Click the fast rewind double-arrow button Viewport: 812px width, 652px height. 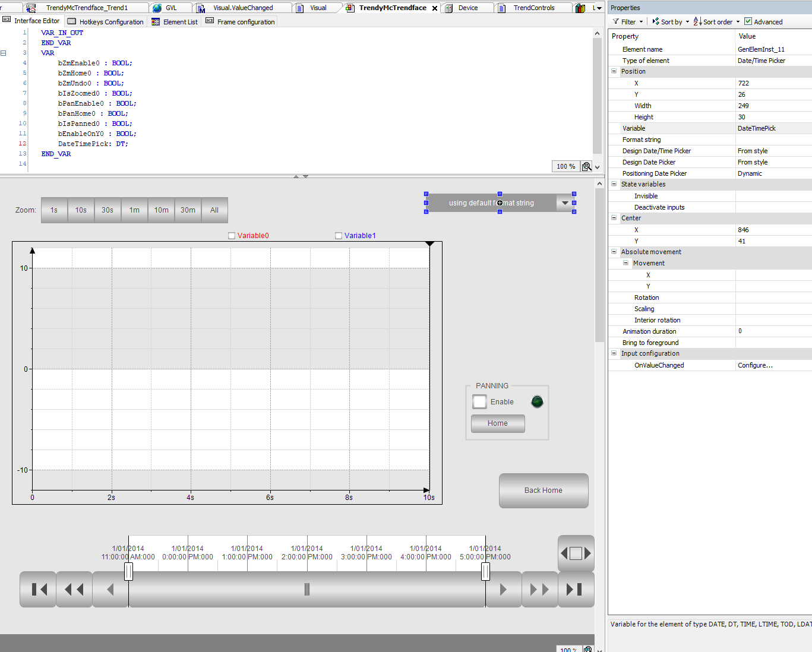pos(74,589)
